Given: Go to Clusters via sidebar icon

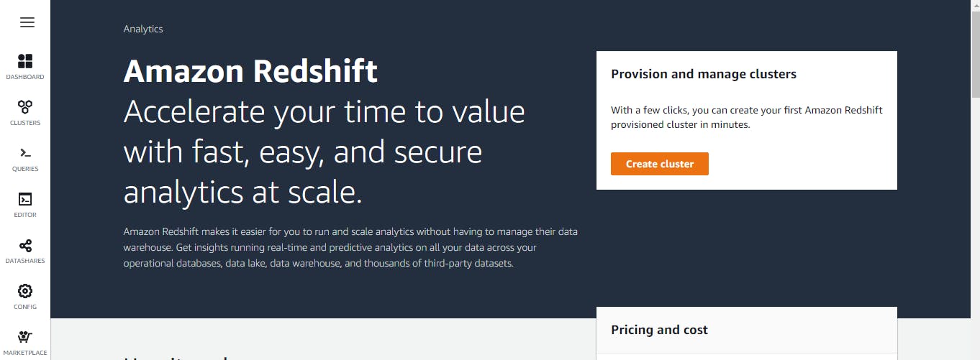Looking at the screenshot, I should (x=25, y=107).
